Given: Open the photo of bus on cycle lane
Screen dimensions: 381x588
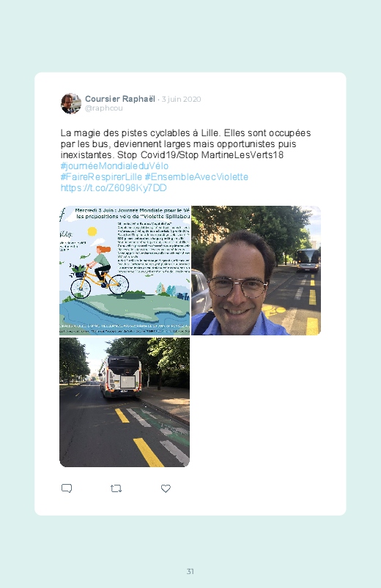Looking at the screenshot, I should 125,403.
